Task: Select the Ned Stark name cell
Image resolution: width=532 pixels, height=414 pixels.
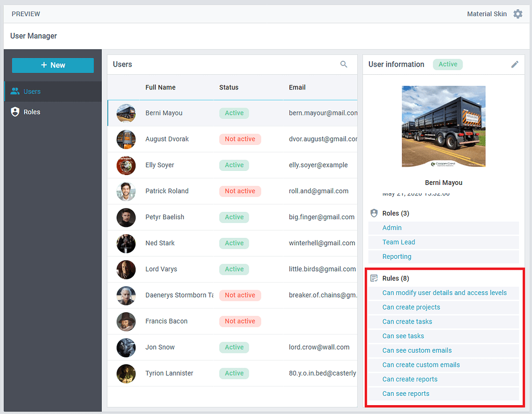Action: 160,243
